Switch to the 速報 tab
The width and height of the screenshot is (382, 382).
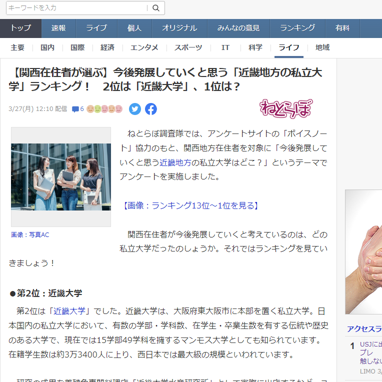(x=59, y=28)
